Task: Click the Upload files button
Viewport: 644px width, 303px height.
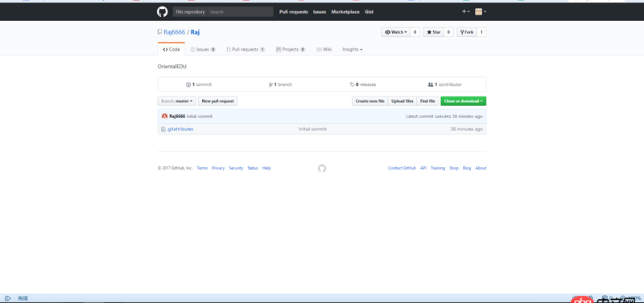Action: click(402, 100)
